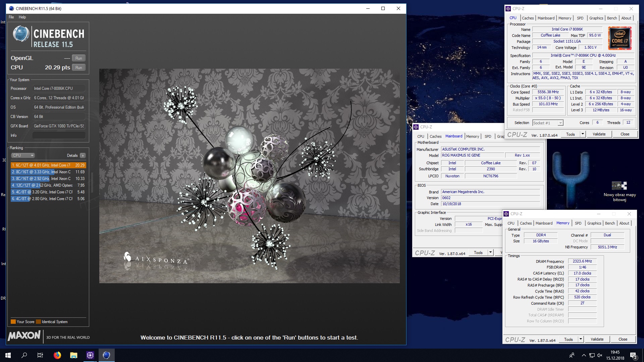This screenshot has width=644, height=362.
Task: Switch to CPU tab in Memory CPU-Z window
Action: click(511, 223)
